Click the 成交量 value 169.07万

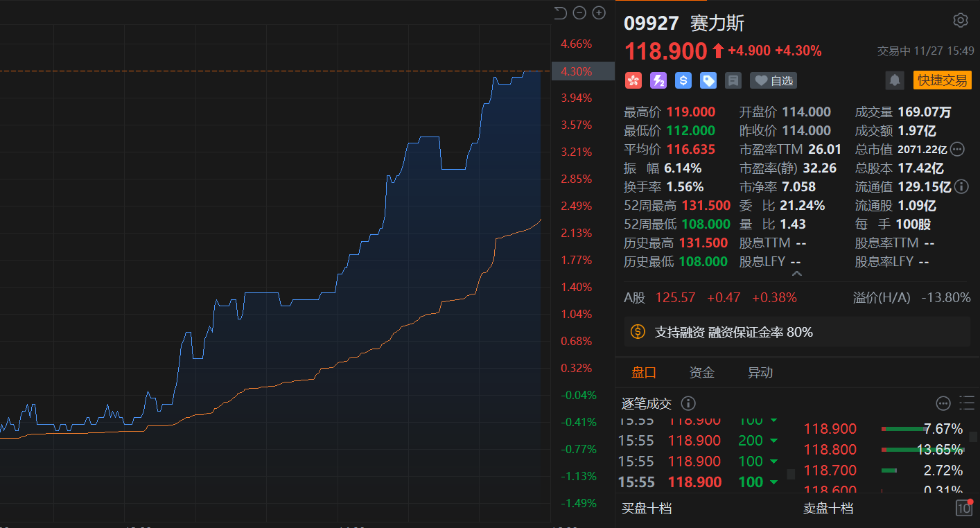925,112
